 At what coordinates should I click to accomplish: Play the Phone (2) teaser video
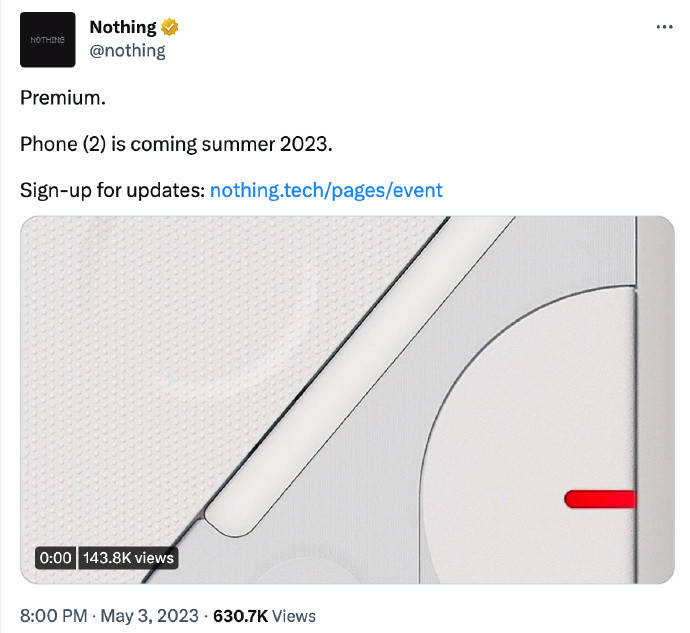[347, 399]
